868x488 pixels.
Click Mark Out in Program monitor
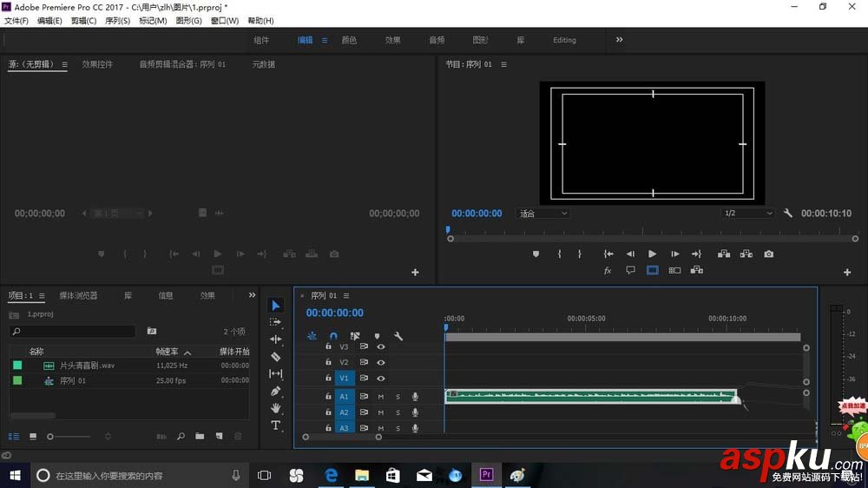coord(580,254)
